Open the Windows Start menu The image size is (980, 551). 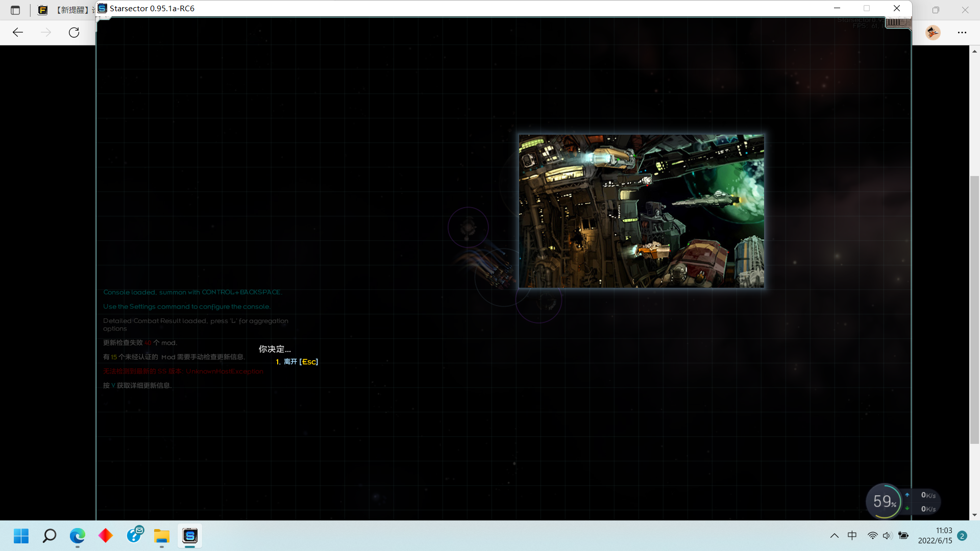point(21,536)
